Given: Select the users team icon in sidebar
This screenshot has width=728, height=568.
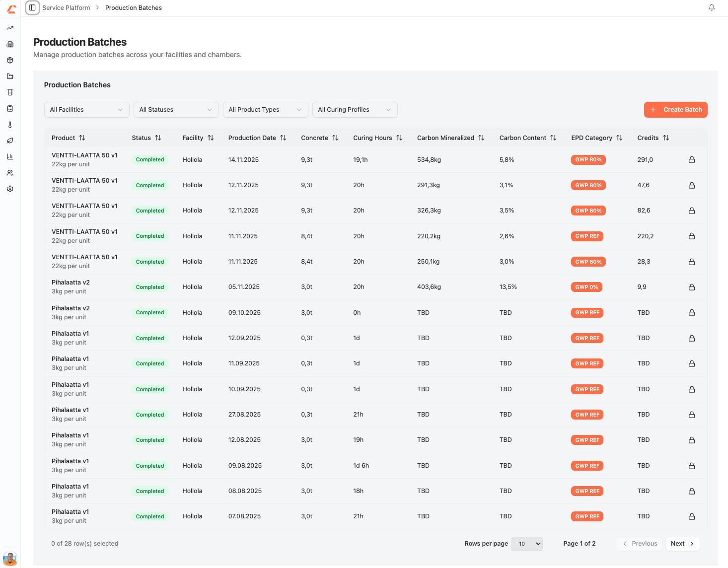Looking at the screenshot, I should [x=10, y=172].
